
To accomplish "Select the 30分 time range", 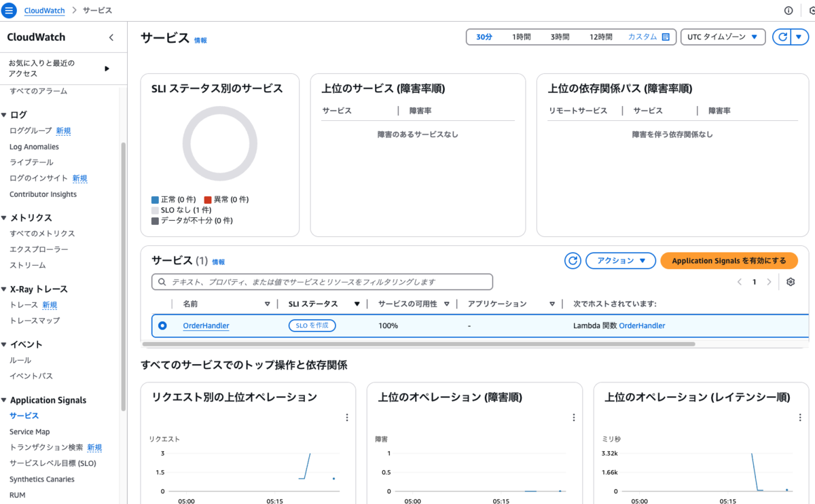I will click(483, 37).
